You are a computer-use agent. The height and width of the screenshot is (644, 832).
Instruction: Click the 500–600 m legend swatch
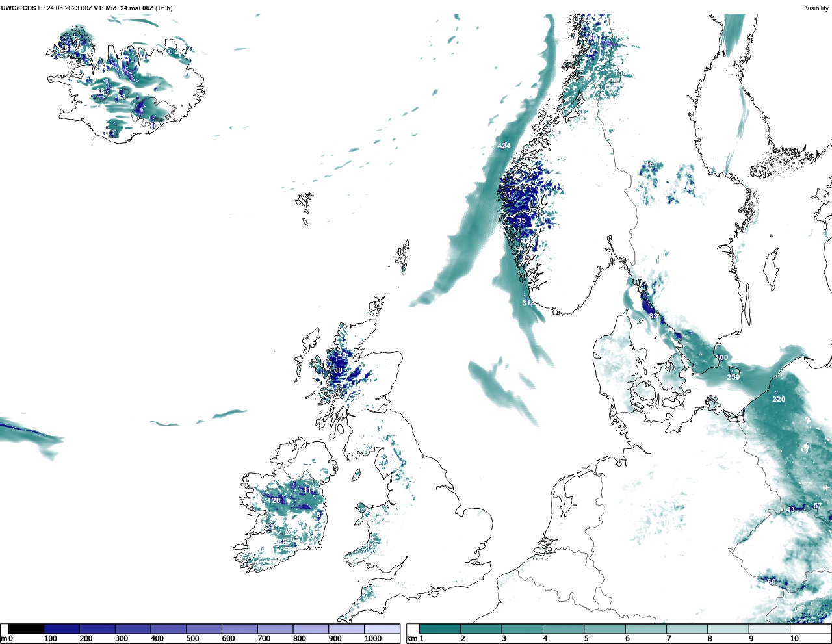click(x=204, y=628)
